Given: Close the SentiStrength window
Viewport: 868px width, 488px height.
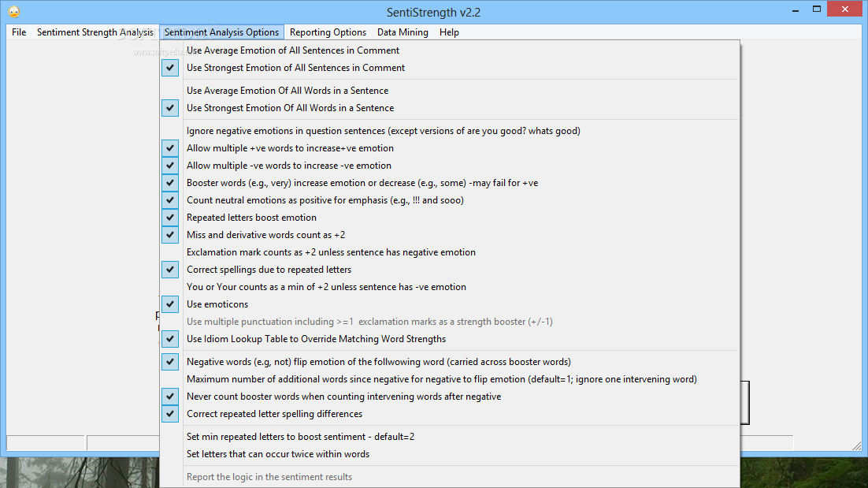Looking at the screenshot, I should pyautogui.click(x=844, y=9).
